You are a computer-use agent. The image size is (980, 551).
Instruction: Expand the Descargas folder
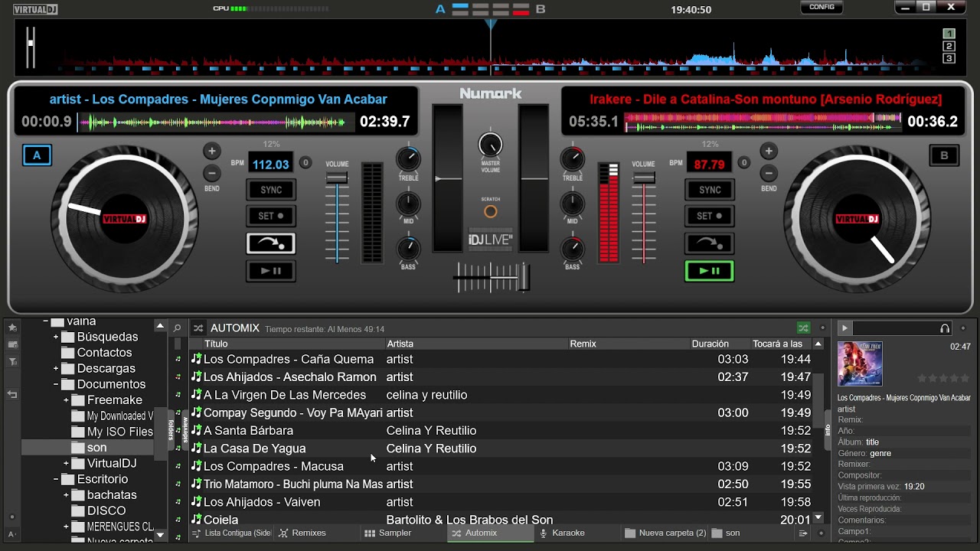point(56,369)
